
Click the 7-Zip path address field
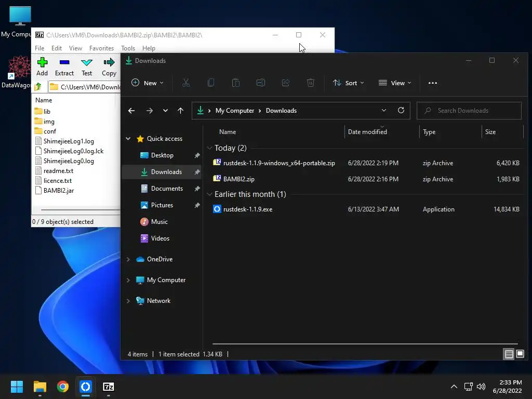coord(84,87)
